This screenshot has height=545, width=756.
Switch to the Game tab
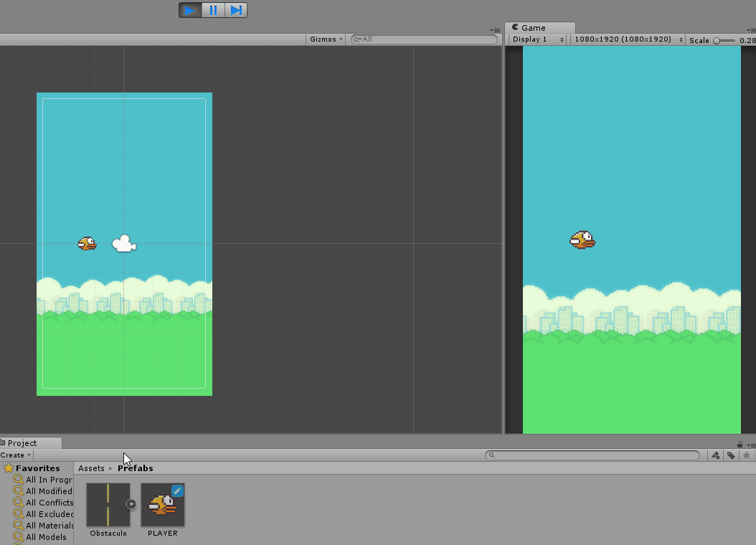point(529,28)
